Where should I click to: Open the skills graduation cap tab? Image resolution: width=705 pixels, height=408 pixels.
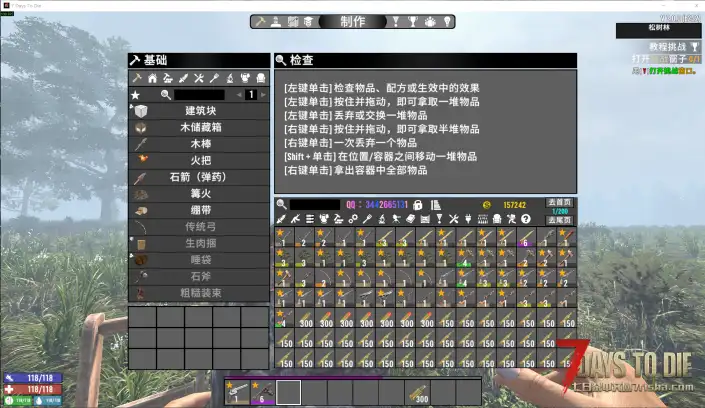tap(308, 22)
